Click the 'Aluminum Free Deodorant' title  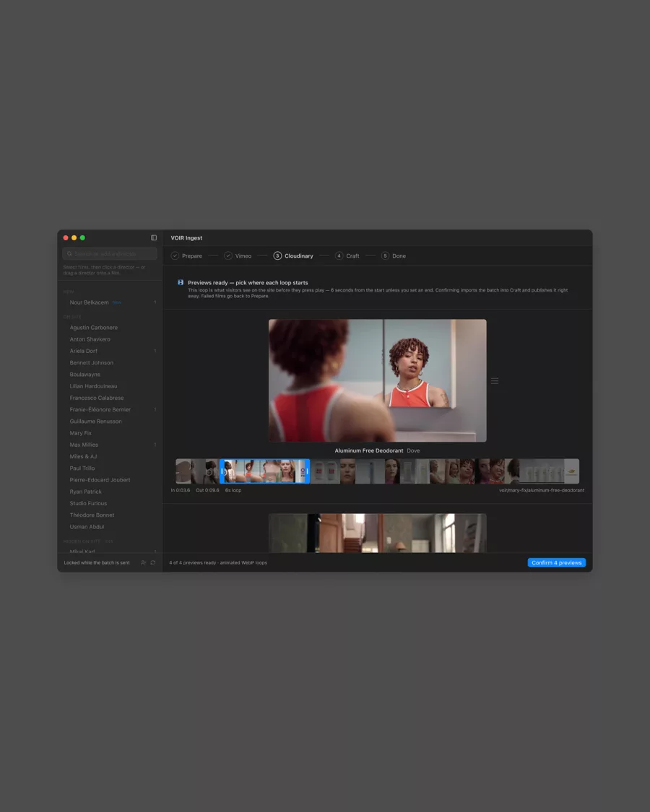[x=369, y=451]
